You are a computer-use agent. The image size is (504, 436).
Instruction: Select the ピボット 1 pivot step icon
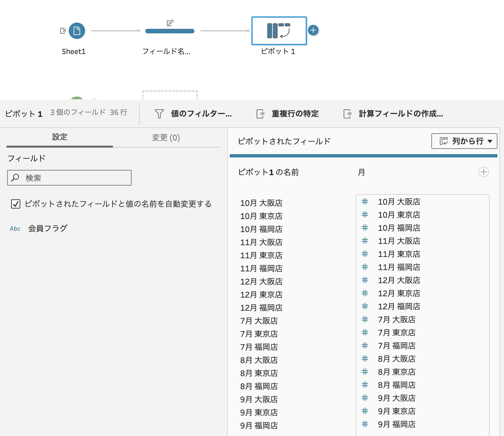pos(279,31)
